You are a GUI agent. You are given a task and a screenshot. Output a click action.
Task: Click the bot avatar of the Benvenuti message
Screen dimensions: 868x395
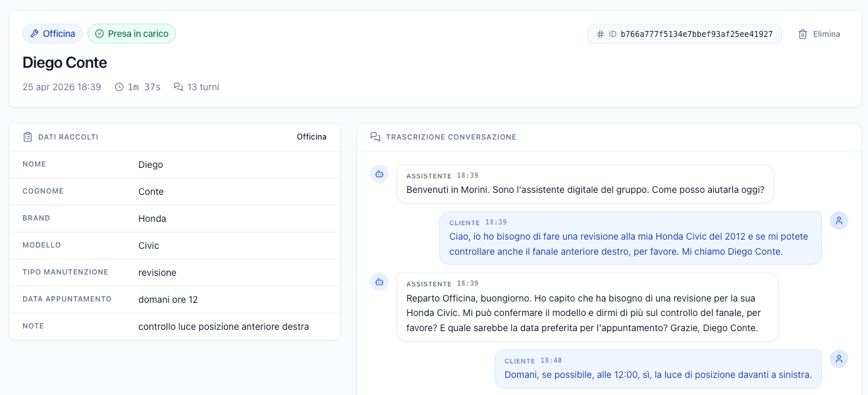coord(379,174)
